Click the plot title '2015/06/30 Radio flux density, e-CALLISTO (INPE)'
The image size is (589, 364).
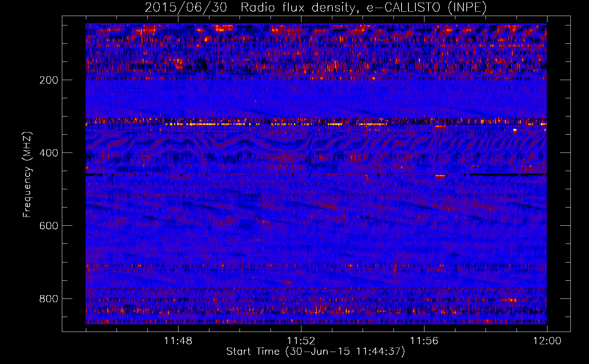tap(316, 7)
